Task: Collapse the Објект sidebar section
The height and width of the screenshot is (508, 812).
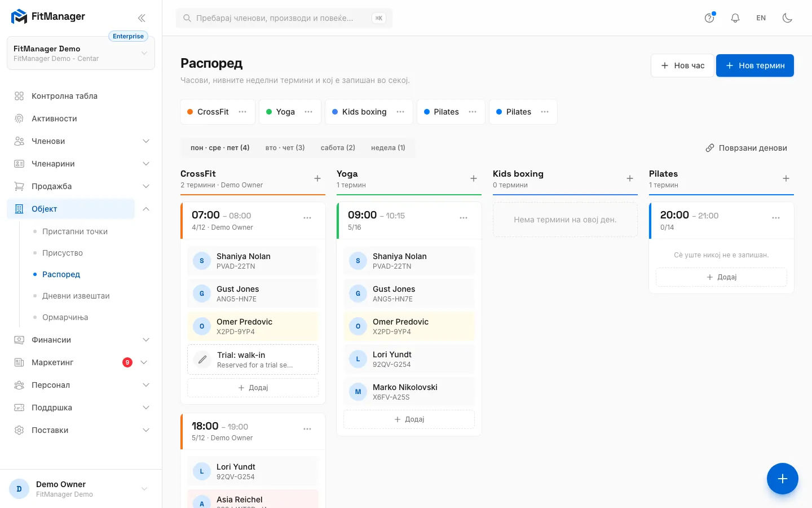Action: (x=146, y=209)
